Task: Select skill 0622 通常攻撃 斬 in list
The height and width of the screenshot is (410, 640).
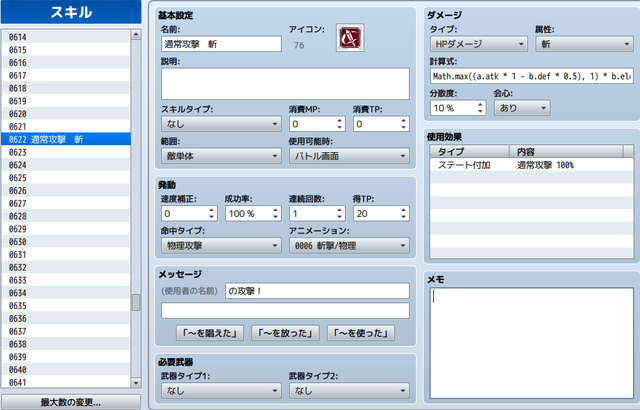Action: [x=66, y=140]
